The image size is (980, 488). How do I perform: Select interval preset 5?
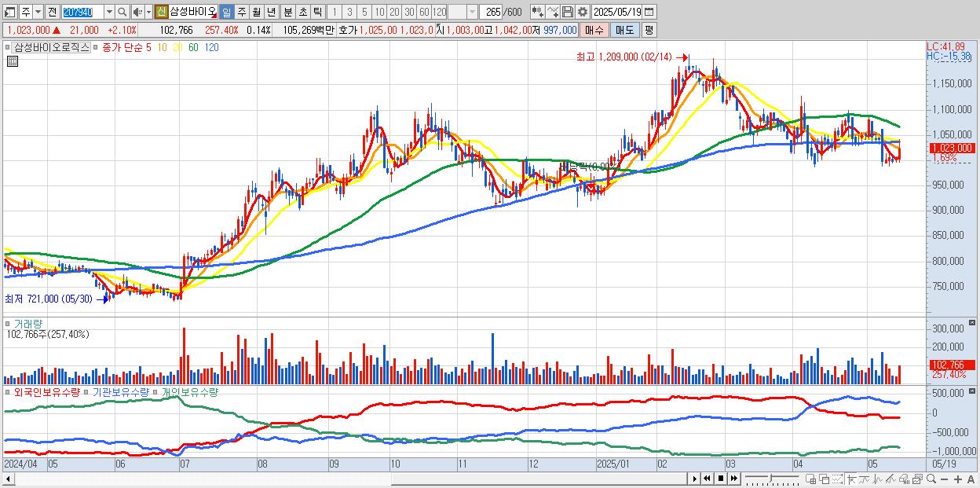[364, 12]
